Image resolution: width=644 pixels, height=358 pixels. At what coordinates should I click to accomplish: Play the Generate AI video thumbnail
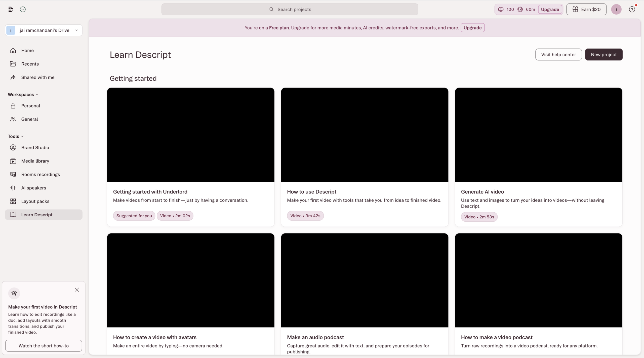(539, 135)
